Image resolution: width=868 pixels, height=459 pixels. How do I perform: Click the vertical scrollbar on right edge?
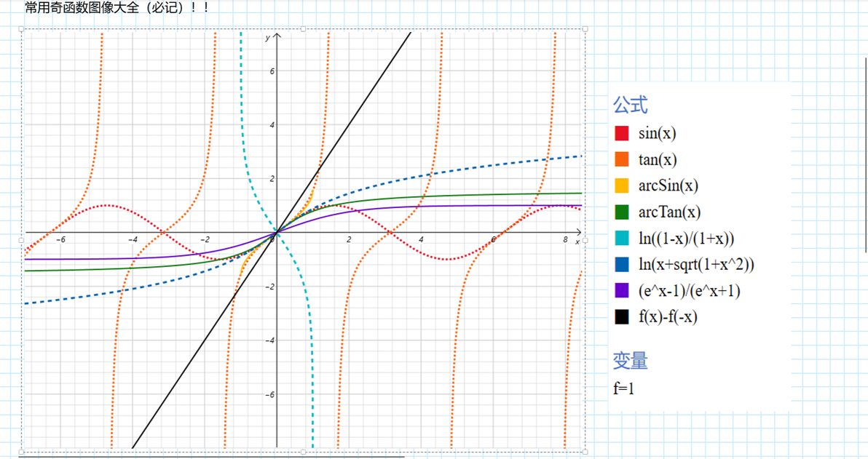pyautogui.click(x=867, y=155)
